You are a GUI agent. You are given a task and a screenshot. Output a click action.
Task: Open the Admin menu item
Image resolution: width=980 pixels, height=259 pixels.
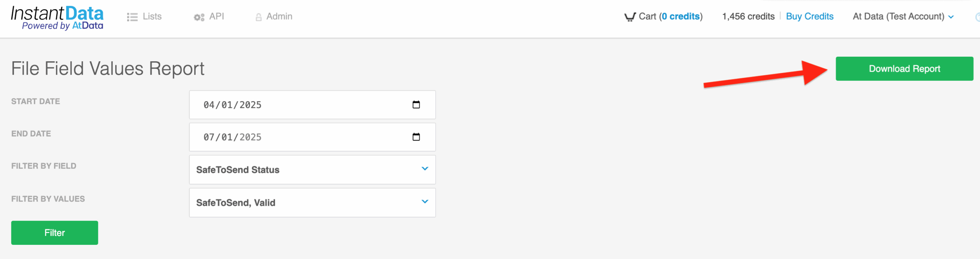[274, 17]
